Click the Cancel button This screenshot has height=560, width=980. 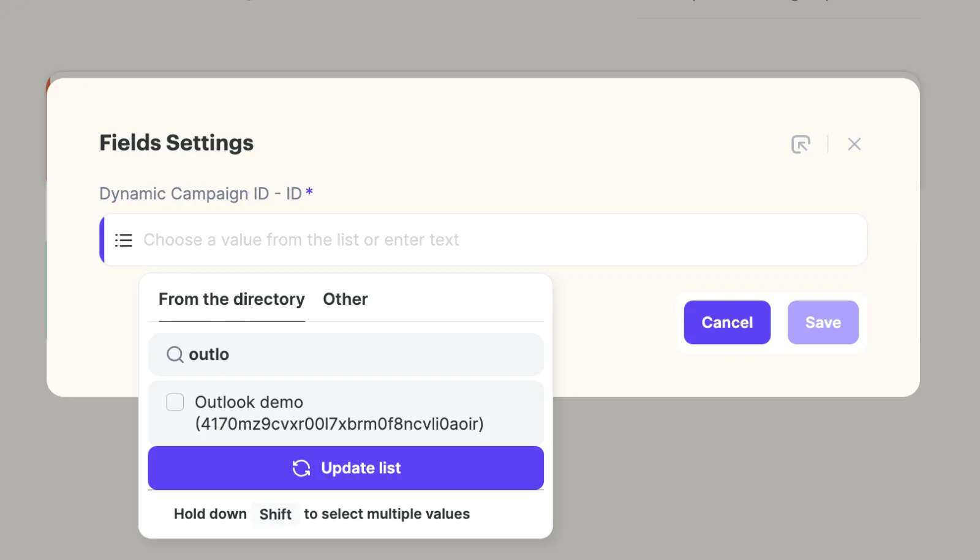pos(727,323)
